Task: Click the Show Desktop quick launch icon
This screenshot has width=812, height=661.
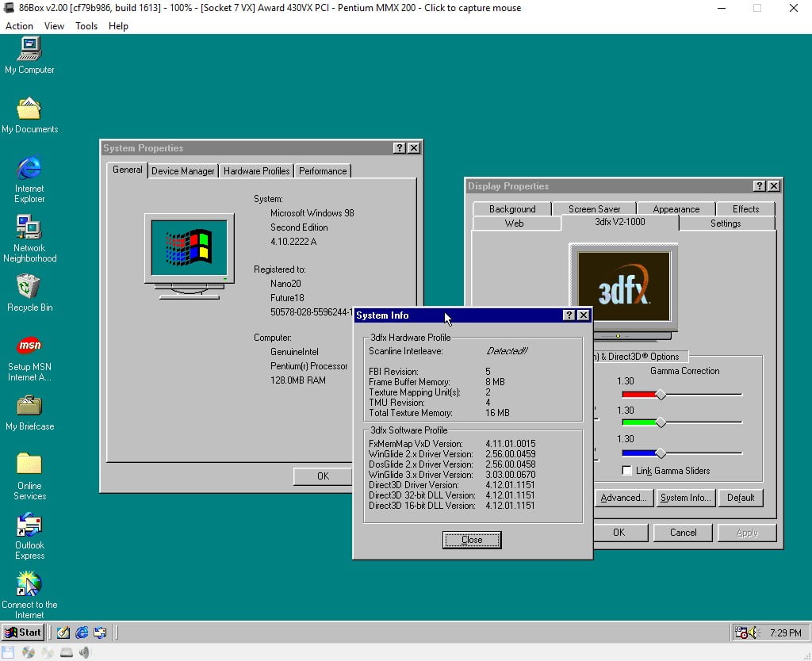Action: pyautogui.click(x=63, y=632)
